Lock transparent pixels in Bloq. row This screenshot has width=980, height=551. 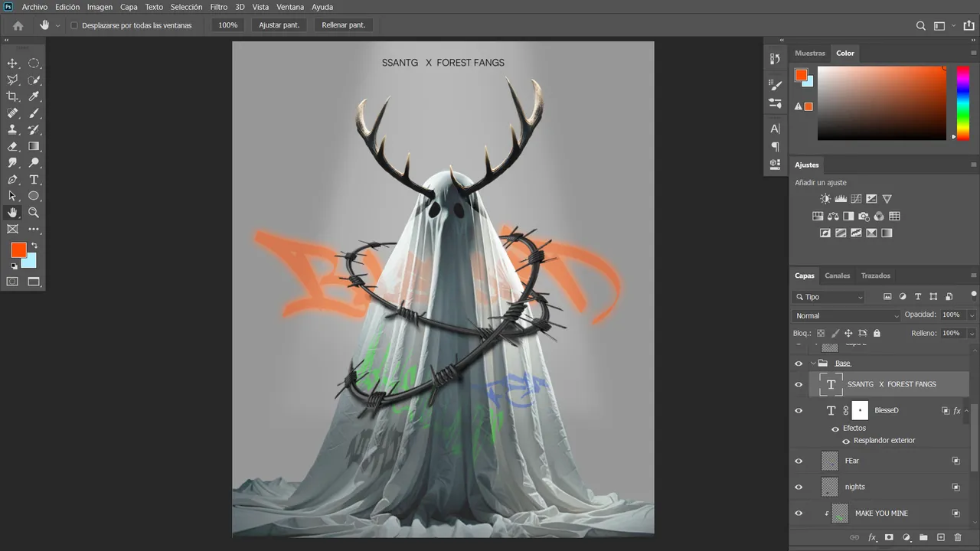coord(821,334)
